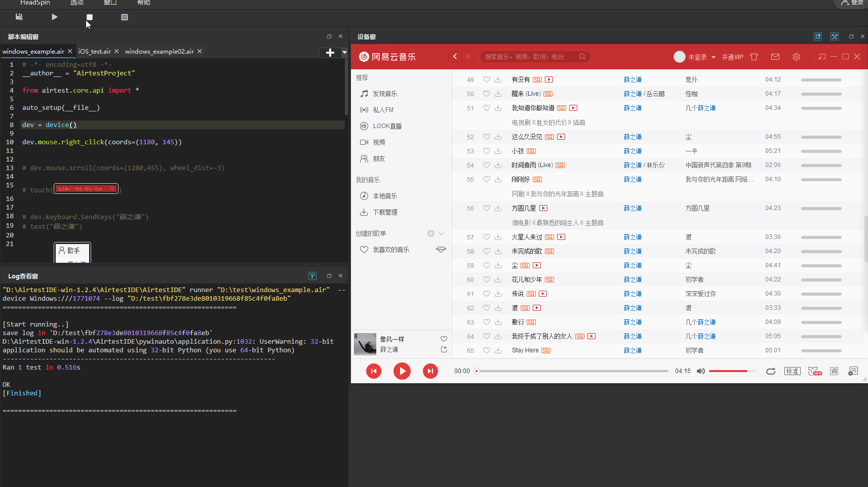Image resolution: width=868 pixels, height=487 pixels.
Task: Open album 几个薛之谦 on row 63
Action: coord(700,322)
